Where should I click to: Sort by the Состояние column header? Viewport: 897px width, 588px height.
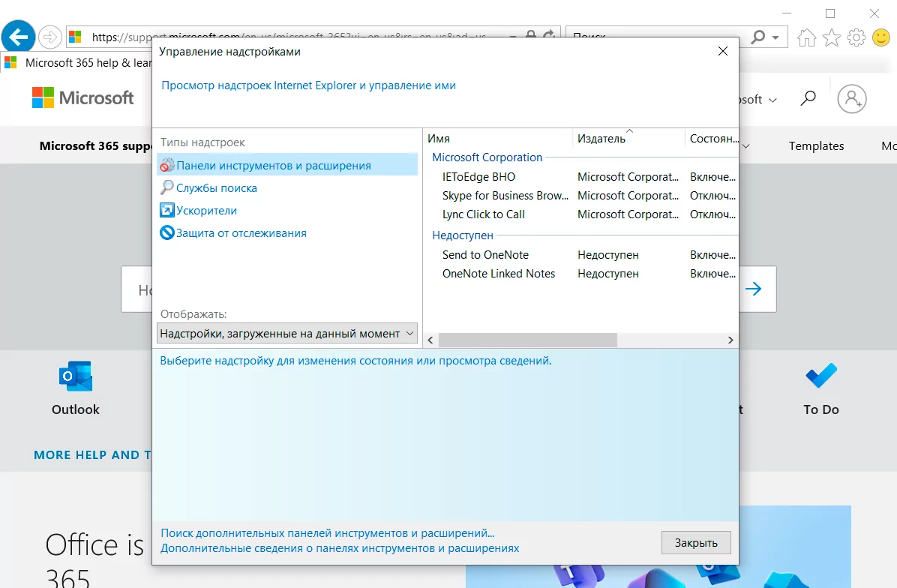click(712, 139)
